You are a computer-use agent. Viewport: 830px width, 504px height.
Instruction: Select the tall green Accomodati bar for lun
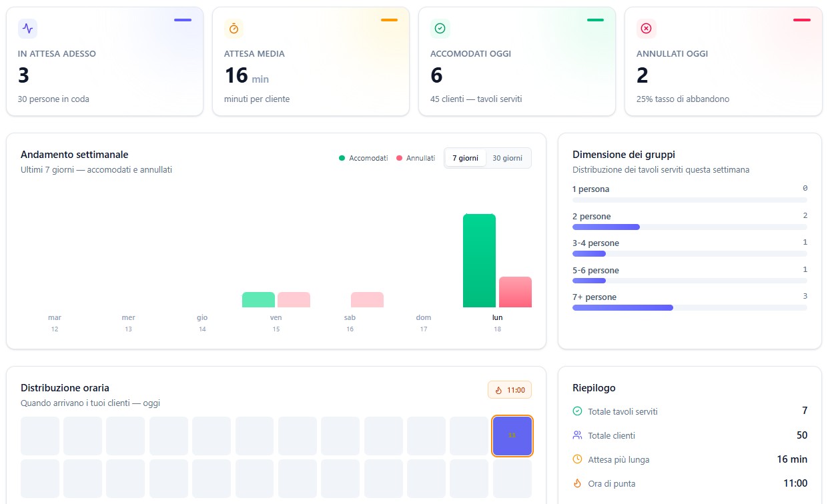479,261
